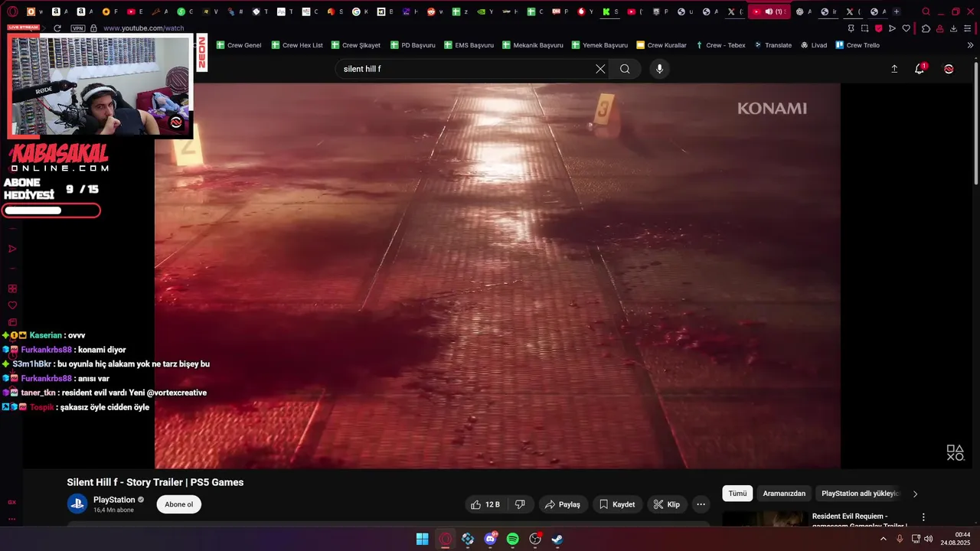Subscribe via the Abone ol button
Screen dimensions: 980x551
click(x=179, y=504)
